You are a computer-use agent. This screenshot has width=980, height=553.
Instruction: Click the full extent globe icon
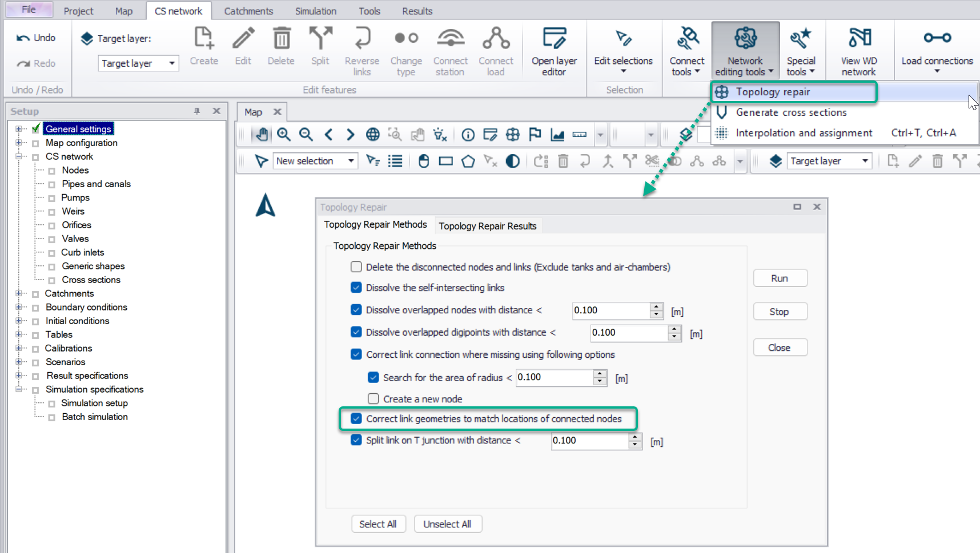(372, 135)
